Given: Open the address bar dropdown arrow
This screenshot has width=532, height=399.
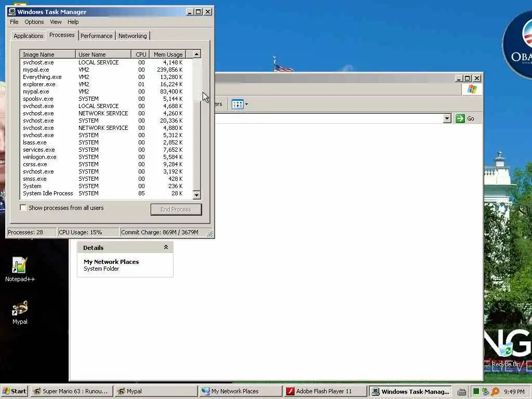Looking at the screenshot, I should point(447,118).
